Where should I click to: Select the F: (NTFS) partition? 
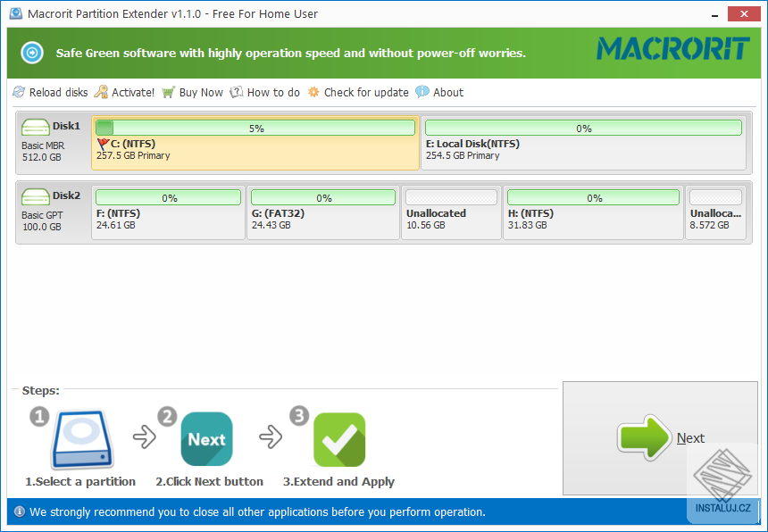pyautogui.click(x=168, y=212)
